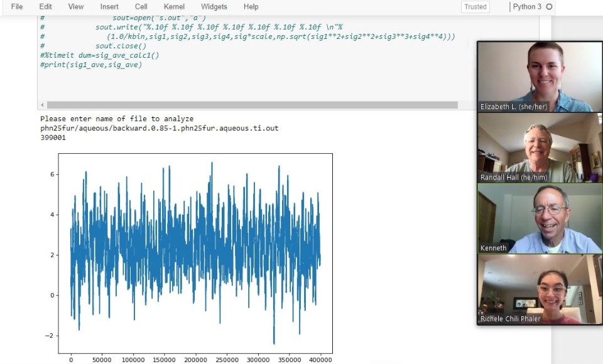Screen dimensions: 603x364
Task: Open the Kernel menu
Action: [174, 7]
